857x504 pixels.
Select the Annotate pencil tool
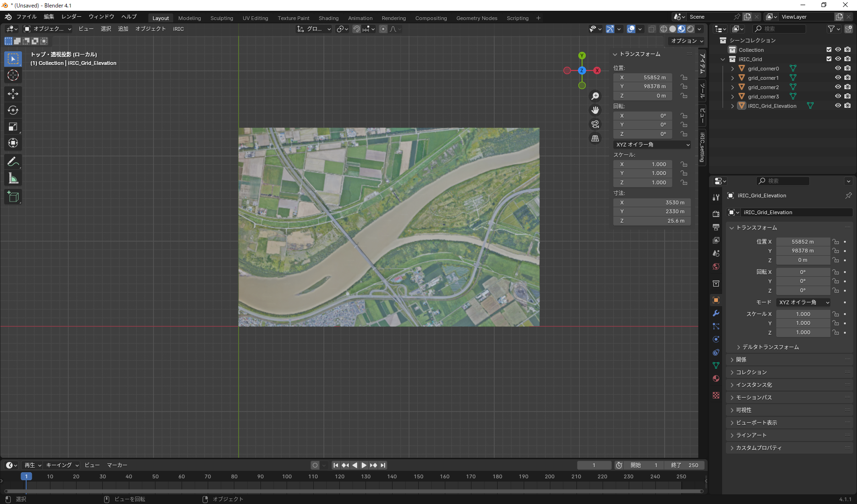coord(13,162)
